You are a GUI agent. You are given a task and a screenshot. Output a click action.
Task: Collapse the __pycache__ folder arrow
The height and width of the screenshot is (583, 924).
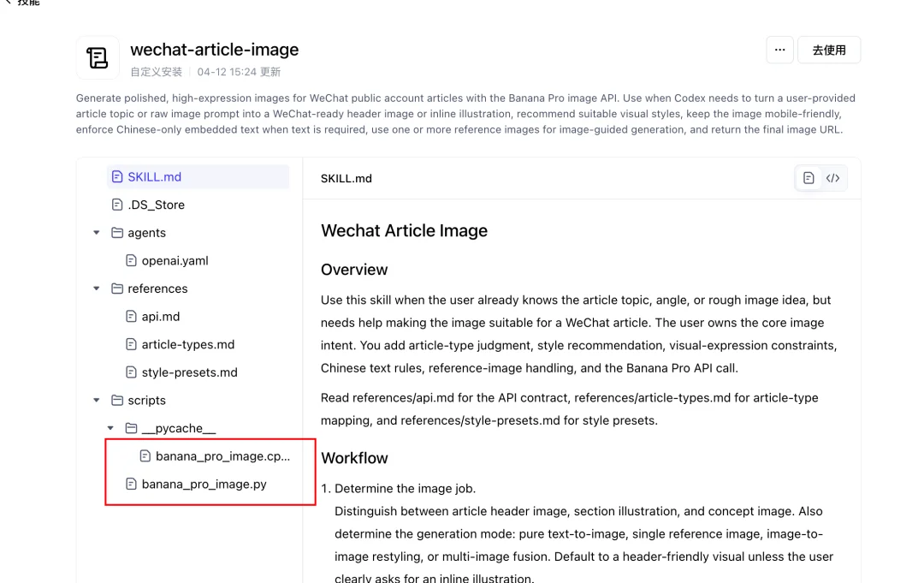click(x=110, y=428)
